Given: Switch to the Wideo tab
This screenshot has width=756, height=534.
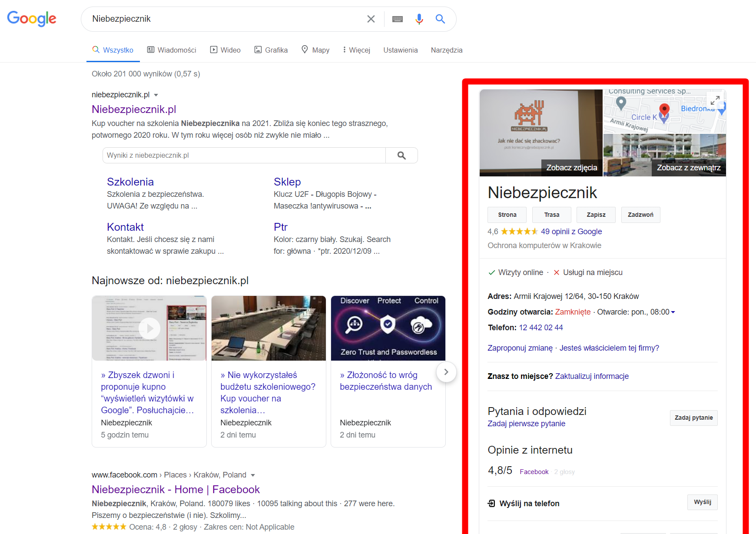Looking at the screenshot, I should coord(225,50).
